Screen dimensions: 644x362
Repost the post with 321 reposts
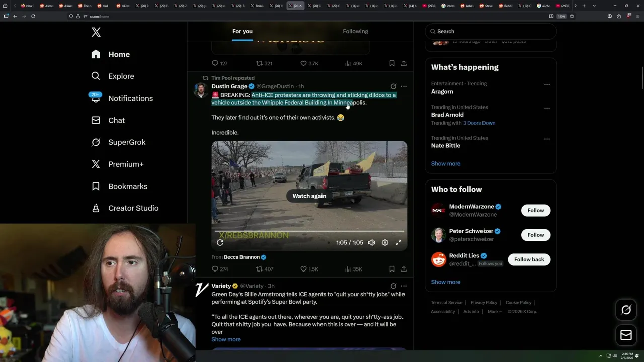[x=264, y=63]
